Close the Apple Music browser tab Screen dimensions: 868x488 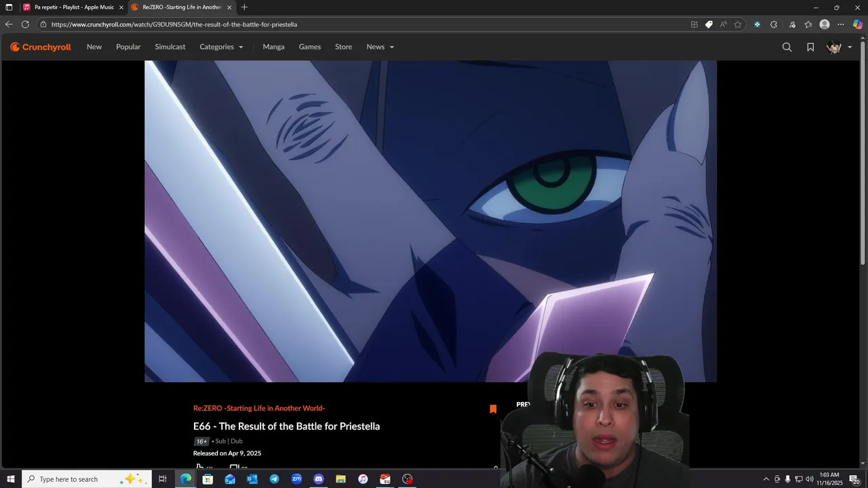pos(121,7)
